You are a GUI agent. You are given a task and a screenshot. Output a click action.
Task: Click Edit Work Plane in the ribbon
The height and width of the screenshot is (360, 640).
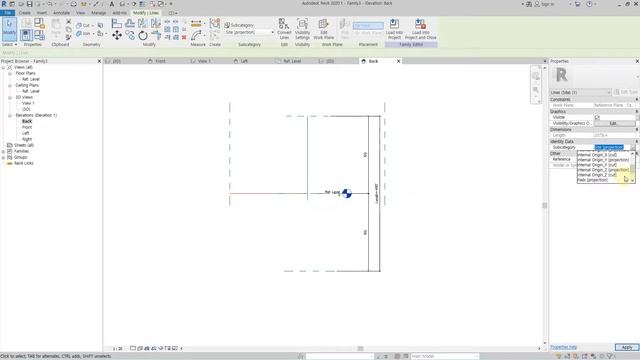tap(324, 29)
